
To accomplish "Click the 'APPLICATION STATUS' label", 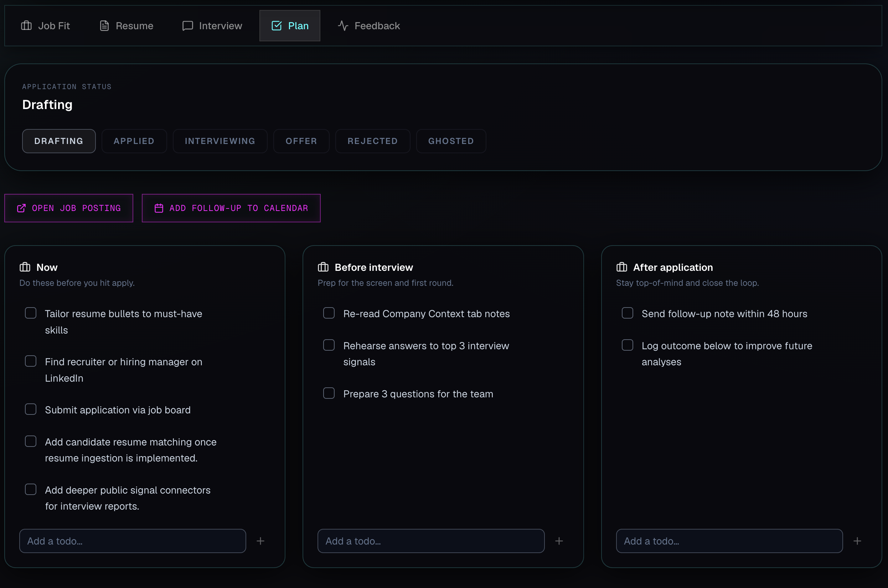I will point(67,87).
